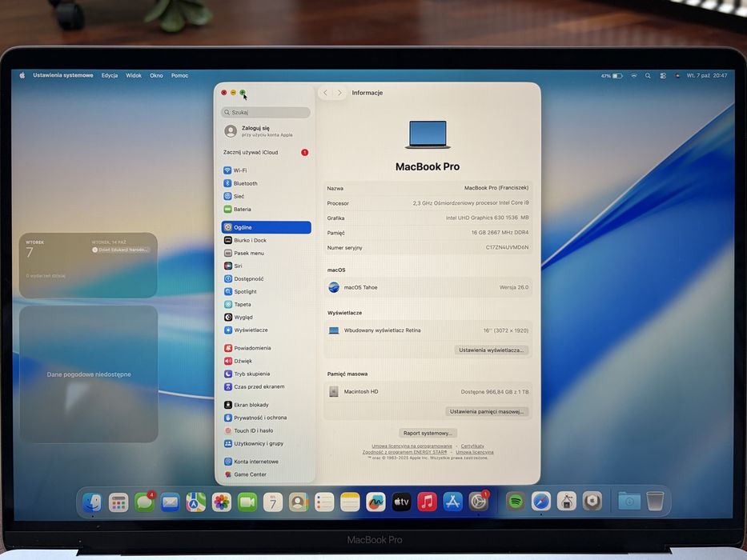
Task: Click the battery status in menu bar
Action: tap(612, 76)
